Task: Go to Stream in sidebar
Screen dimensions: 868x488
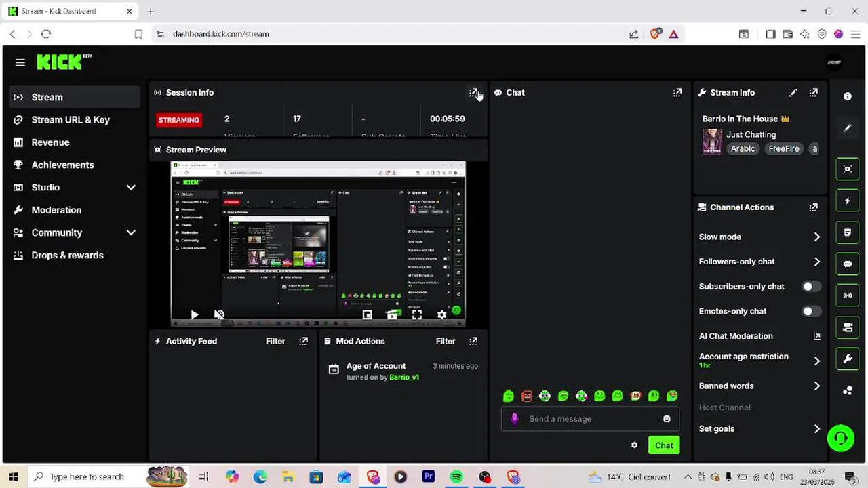Action: point(75,97)
